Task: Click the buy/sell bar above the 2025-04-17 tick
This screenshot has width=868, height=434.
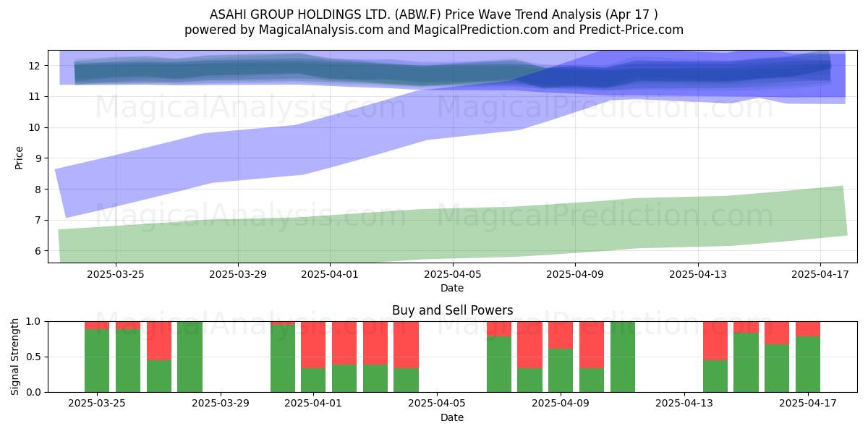Action: pos(808,357)
